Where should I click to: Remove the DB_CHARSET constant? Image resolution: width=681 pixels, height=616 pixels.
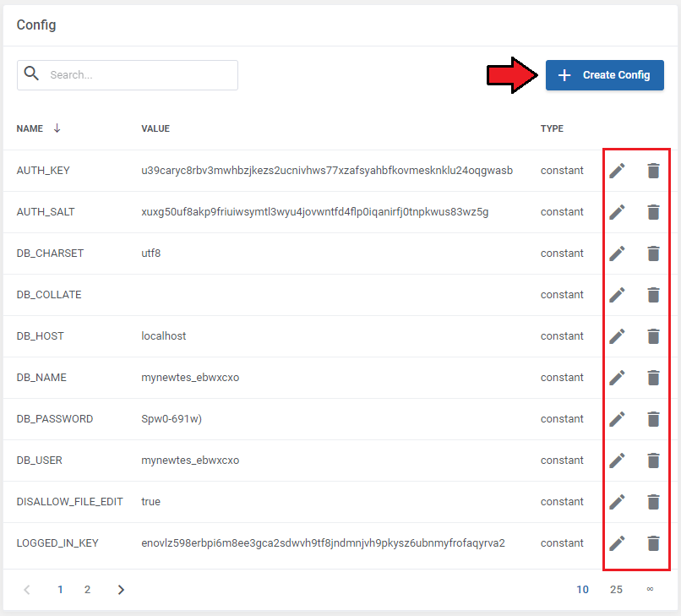pyautogui.click(x=653, y=253)
